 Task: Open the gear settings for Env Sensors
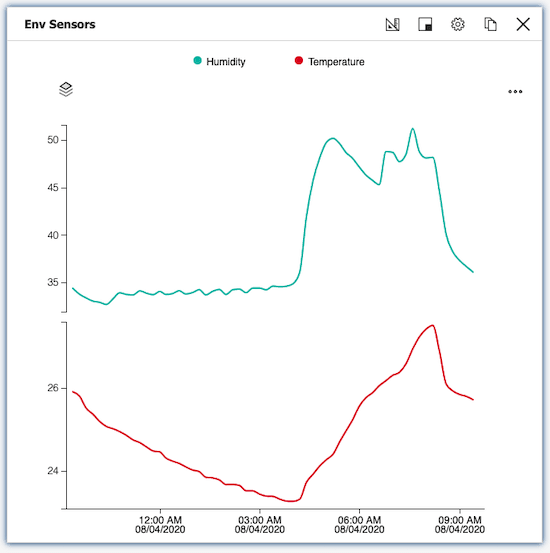[458, 25]
